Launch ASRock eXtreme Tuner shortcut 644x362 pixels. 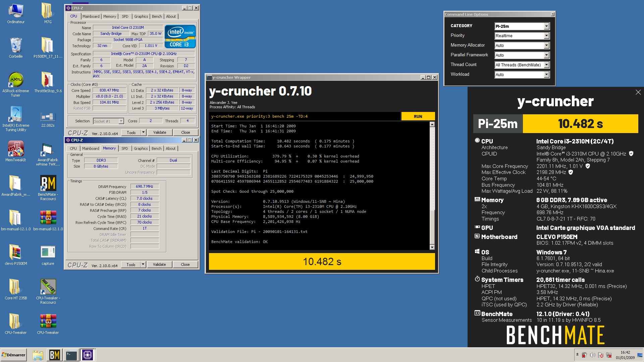click(x=16, y=84)
